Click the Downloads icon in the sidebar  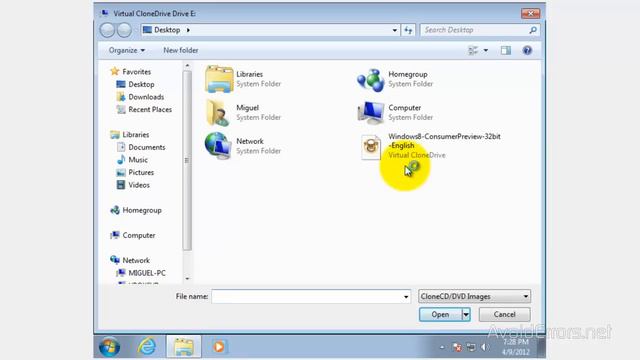coord(120,97)
